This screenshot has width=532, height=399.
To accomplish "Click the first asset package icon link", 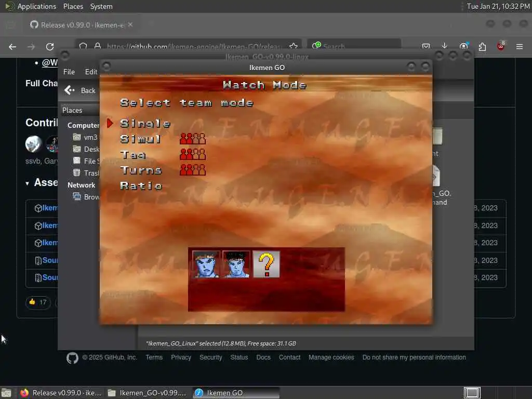I will click(x=38, y=208).
